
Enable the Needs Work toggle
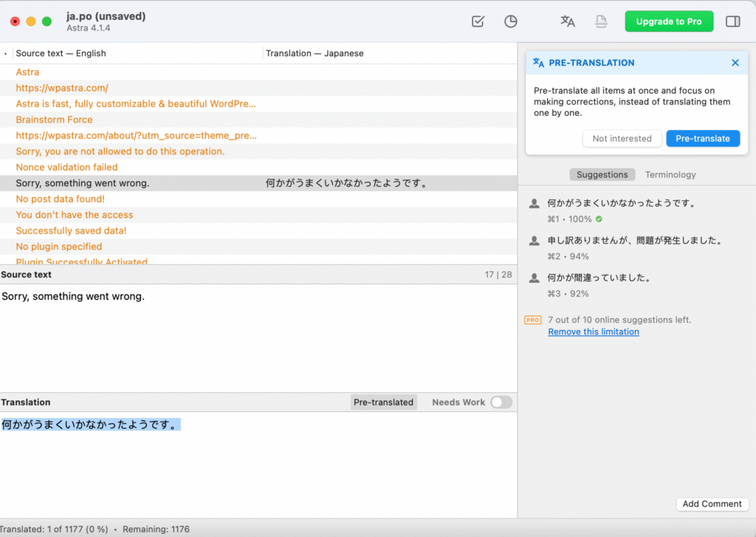(500, 402)
